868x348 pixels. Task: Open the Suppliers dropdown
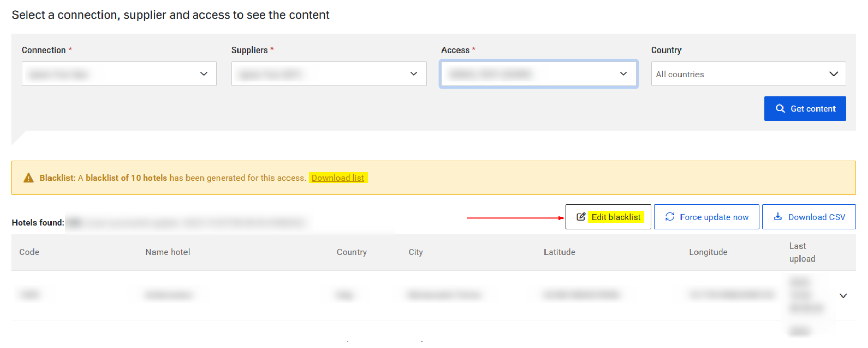[329, 74]
